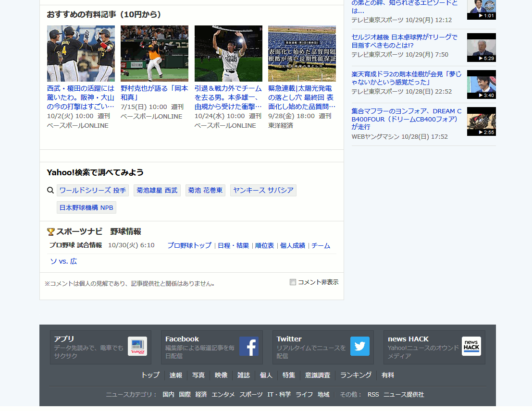
Task: Search for ヤンキース サバシア
Action: (263, 190)
